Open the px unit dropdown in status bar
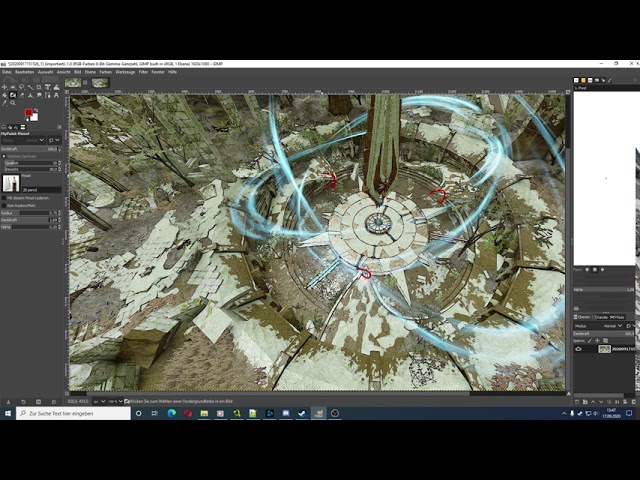Screen dimensions: 640x480 coord(100,402)
